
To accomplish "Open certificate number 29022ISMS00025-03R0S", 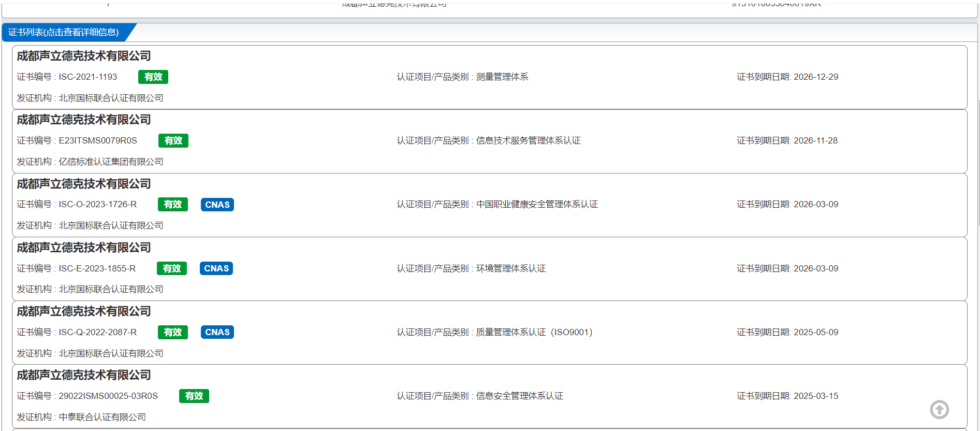I will pos(108,396).
